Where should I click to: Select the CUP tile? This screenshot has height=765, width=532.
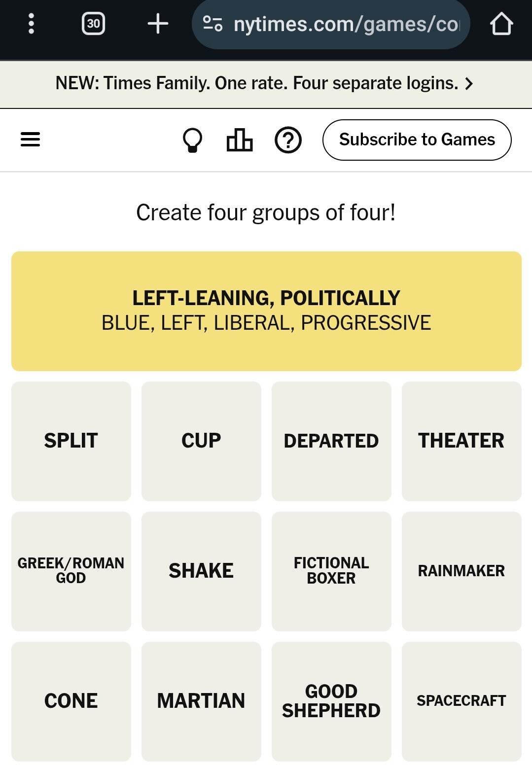click(201, 441)
